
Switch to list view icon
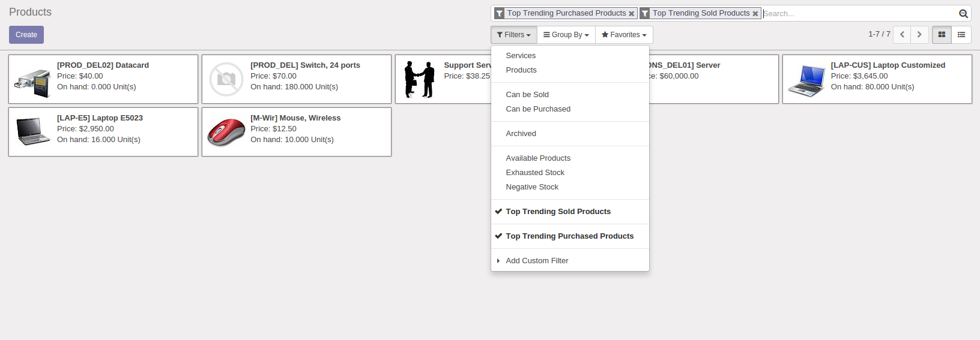[961, 35]
